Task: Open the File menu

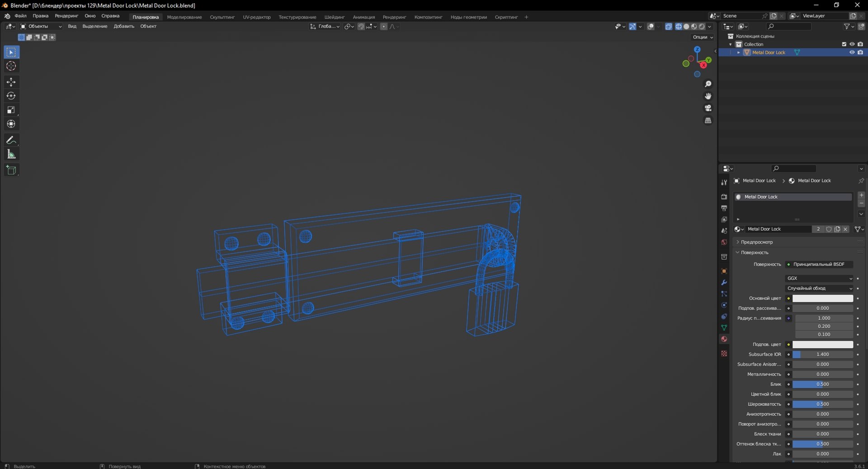Action: point(20,16)
